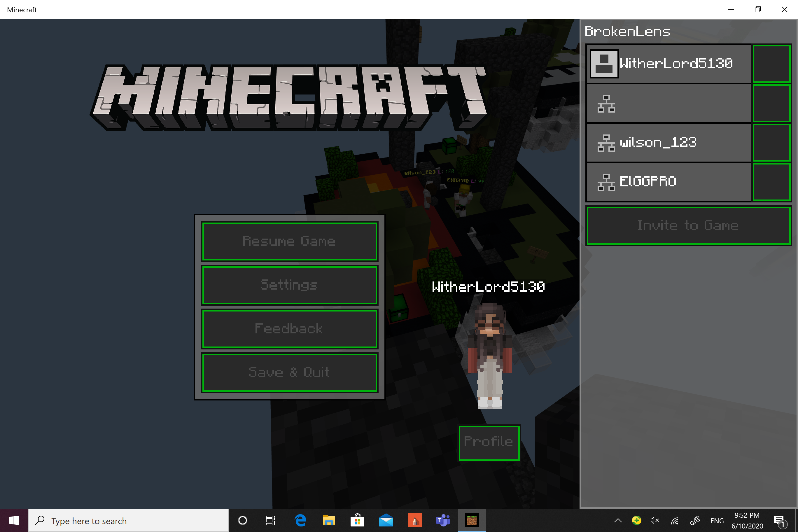Viewport: 798px width, 532px height.
Task: Click the Minecraft grass block taskbar icon
Action: (x=472, y=520)
